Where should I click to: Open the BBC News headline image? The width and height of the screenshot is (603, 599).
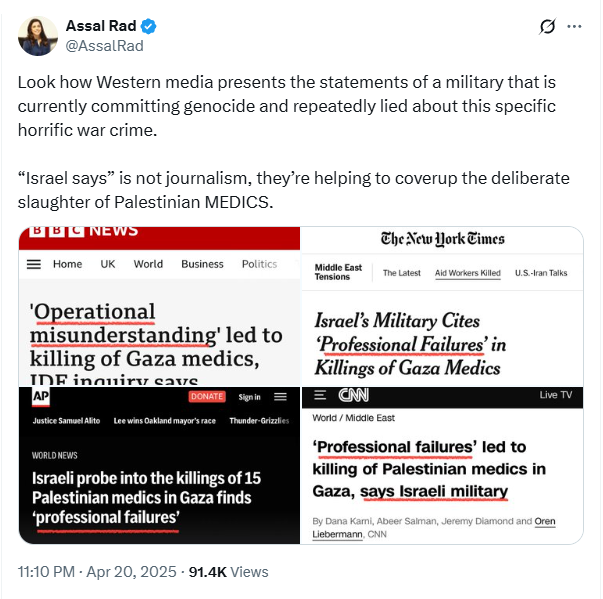pyautogui.click(x=159, y=306)
